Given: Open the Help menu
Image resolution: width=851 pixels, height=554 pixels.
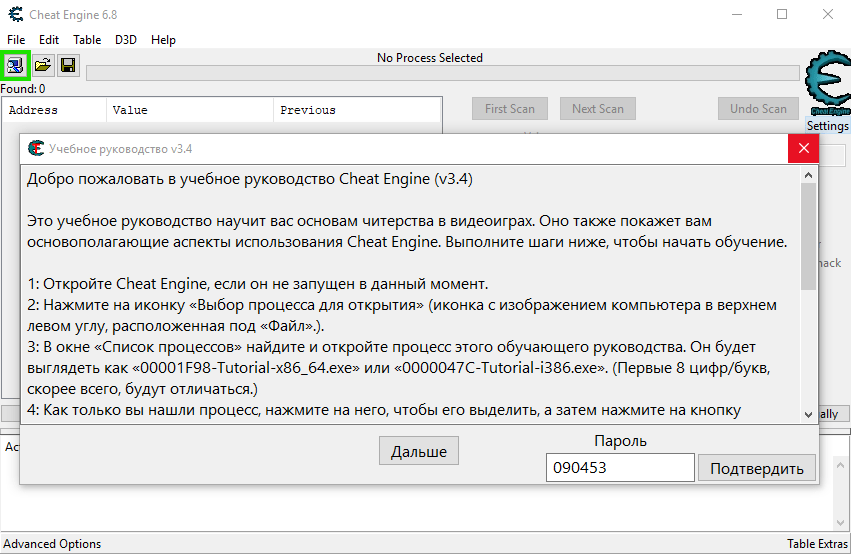Looking at the screenshot, I should pyautogui.click(x=163, y=40).
